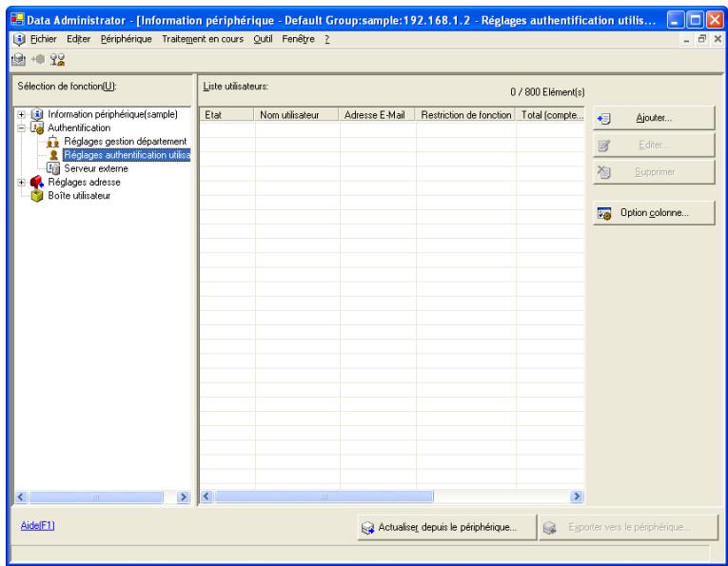Sort by Total (compte... column header

(x=551, y=114)
